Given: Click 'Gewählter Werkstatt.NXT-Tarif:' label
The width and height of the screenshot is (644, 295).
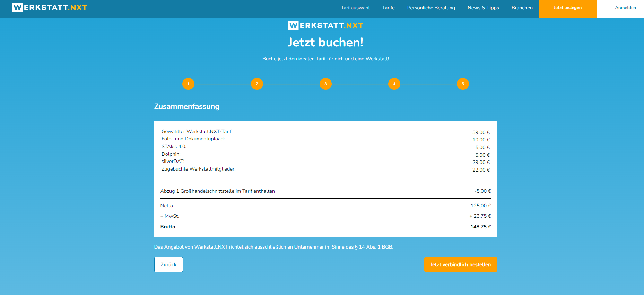Looking at the screenshot, I should tap(197, 131).
